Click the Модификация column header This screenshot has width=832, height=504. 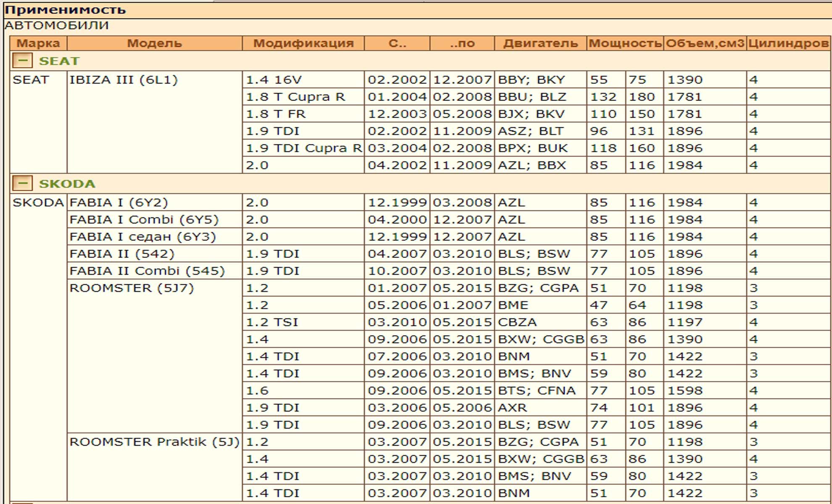point(303,43)
